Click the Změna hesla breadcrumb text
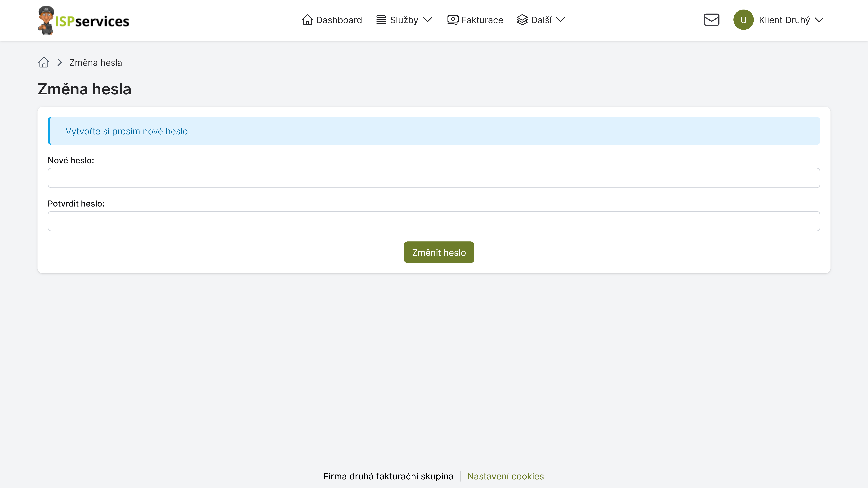The height and width of the screenshot is (488, 868). pos(96,63)
